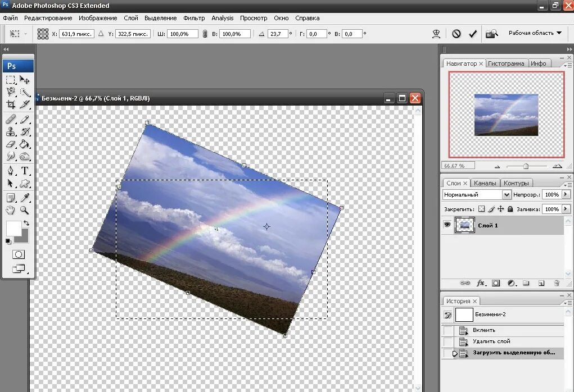
Task: Open Adobe Bridge from options bar
Action: pyautogui.click(x=491, y=34)
